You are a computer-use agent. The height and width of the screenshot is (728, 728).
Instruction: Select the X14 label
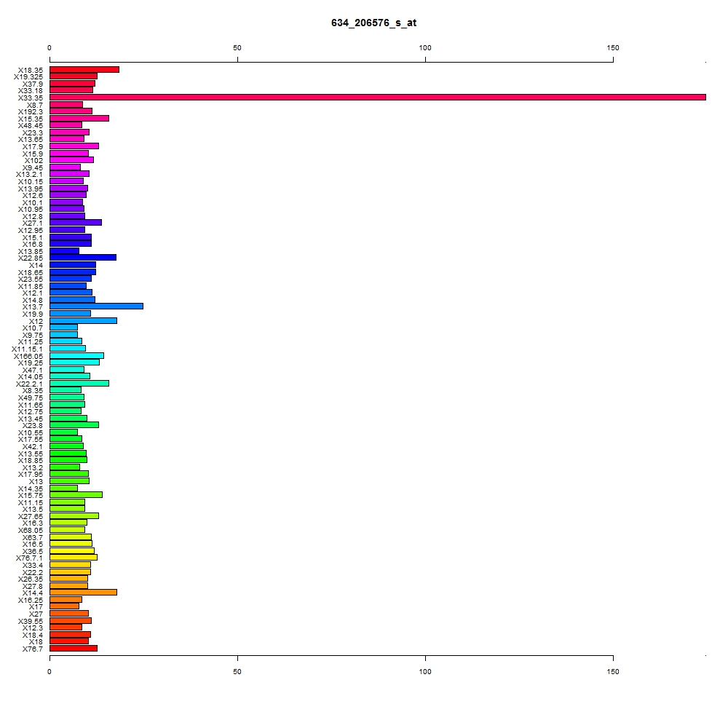[x=36, y=266]
